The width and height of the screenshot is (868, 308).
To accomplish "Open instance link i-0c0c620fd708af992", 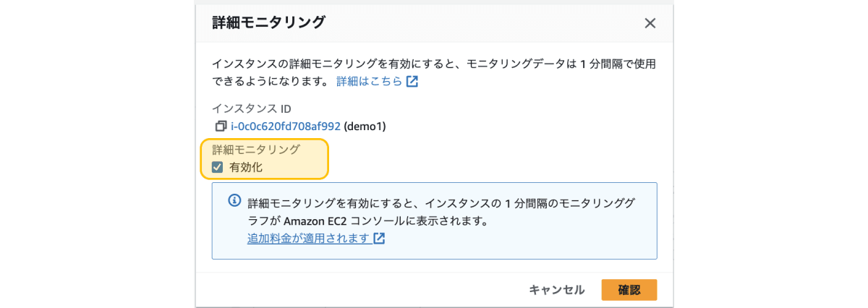I will tap(286, 127).
